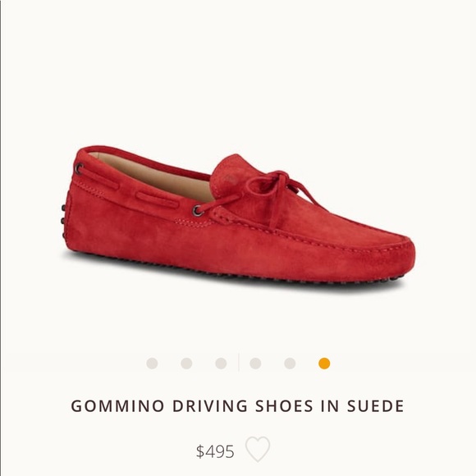Go to the second image dot

click(186, 363)
